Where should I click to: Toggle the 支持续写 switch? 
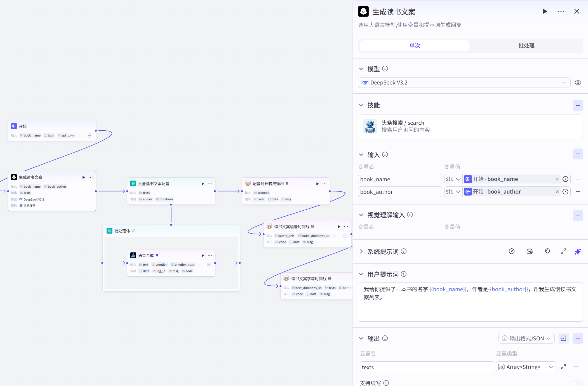[x=577, y=383]
